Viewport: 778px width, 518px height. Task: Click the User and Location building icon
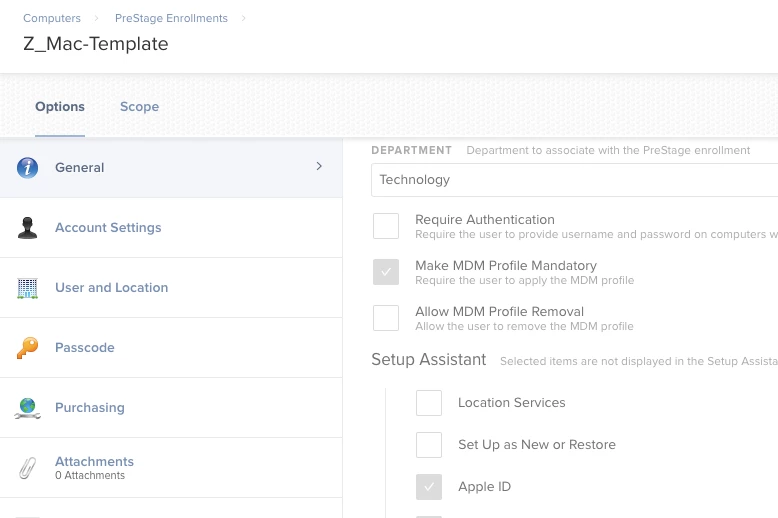[x=27, y=288]
